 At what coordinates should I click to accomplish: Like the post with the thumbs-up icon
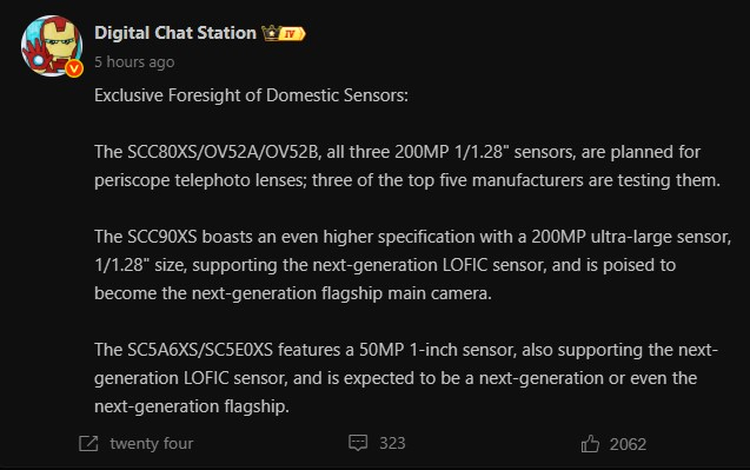590,443
